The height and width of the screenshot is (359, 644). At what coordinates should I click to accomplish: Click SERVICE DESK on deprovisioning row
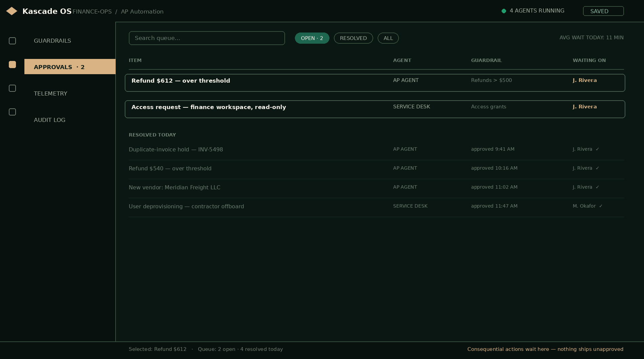[410, 206]
